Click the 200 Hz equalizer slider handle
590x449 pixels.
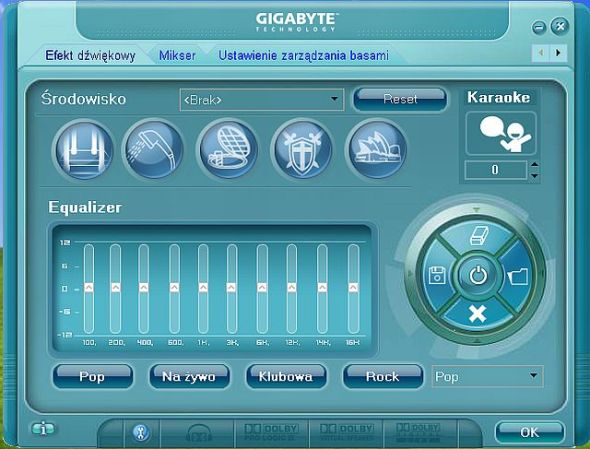point(116,288)
